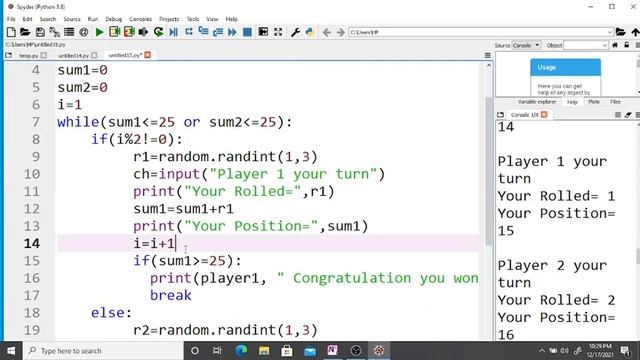This screenshot has width=640, height=360.
Task: Open a file using the folder toolbar icon
Action: click(x=25, y=32)
